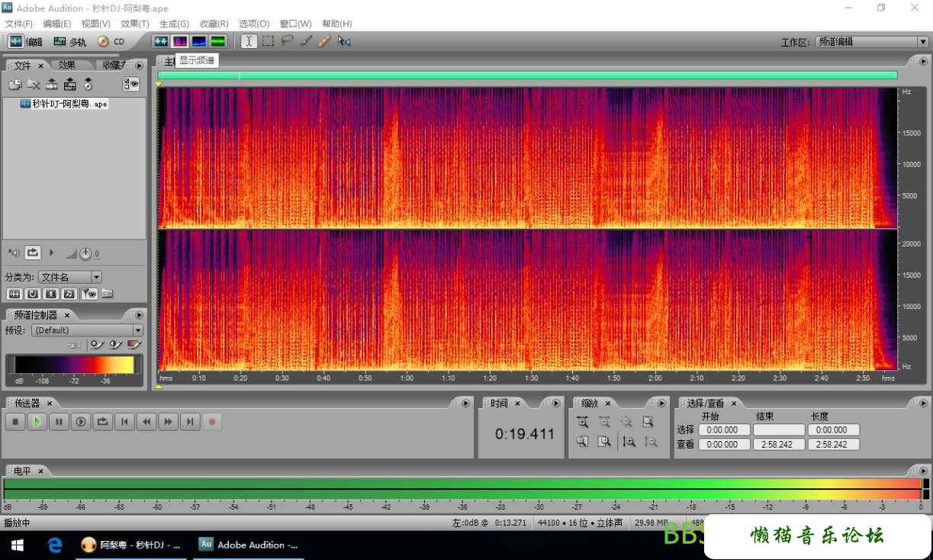933x560 pixels.
Task: Open the 频谱控制器 panel options menu
Action: pos(139,314)
